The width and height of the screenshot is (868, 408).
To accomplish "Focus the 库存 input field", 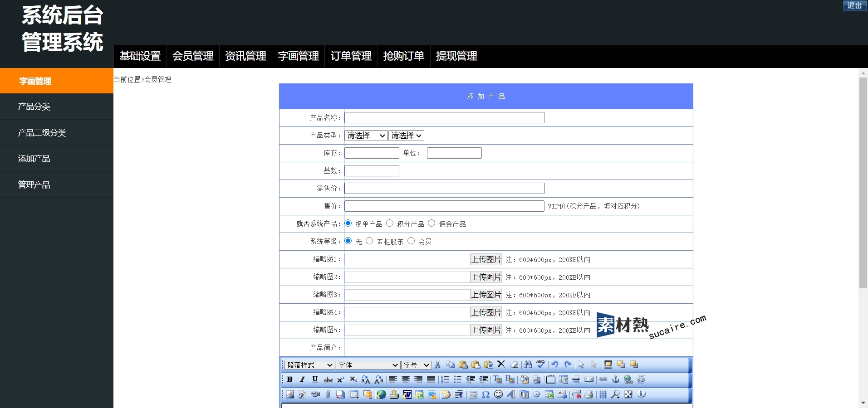I will tap(372, 153).
